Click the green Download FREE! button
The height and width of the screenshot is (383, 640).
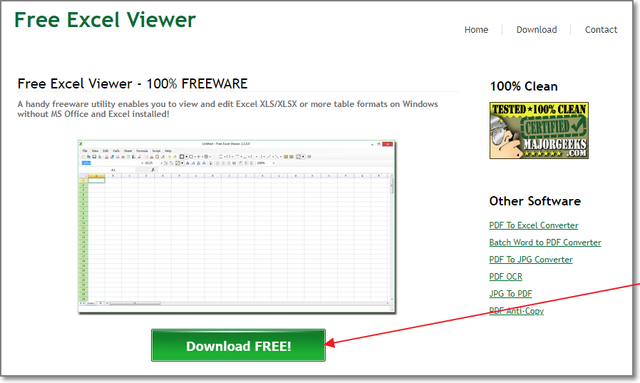(238, 345)
